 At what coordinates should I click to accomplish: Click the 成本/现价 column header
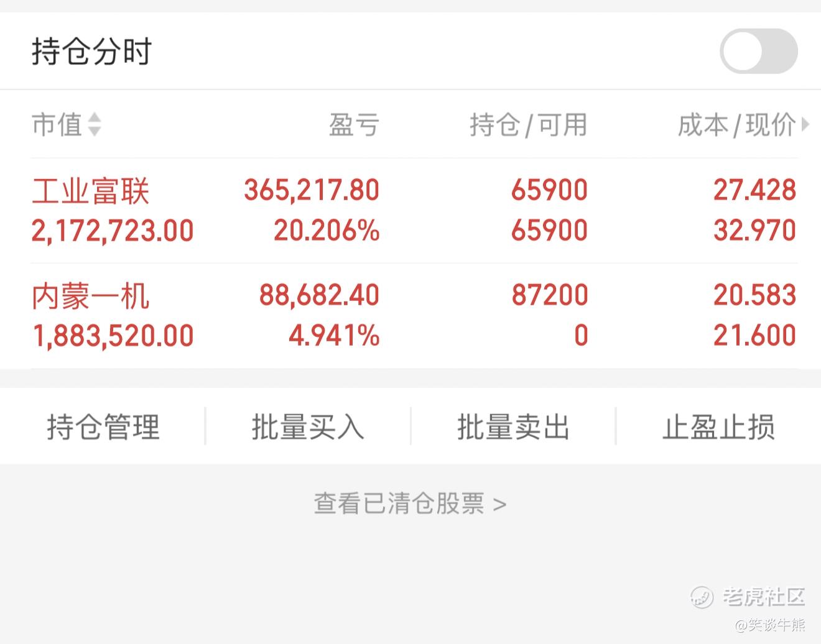(x=736, y=125)
